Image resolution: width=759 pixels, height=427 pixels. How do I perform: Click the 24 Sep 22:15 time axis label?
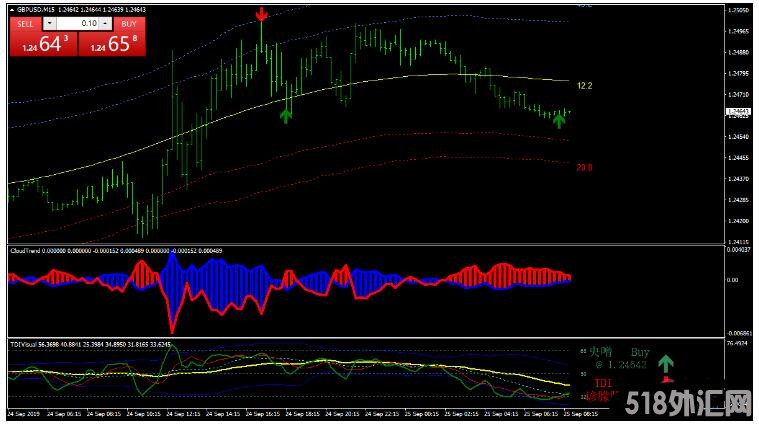pos(382,414)
